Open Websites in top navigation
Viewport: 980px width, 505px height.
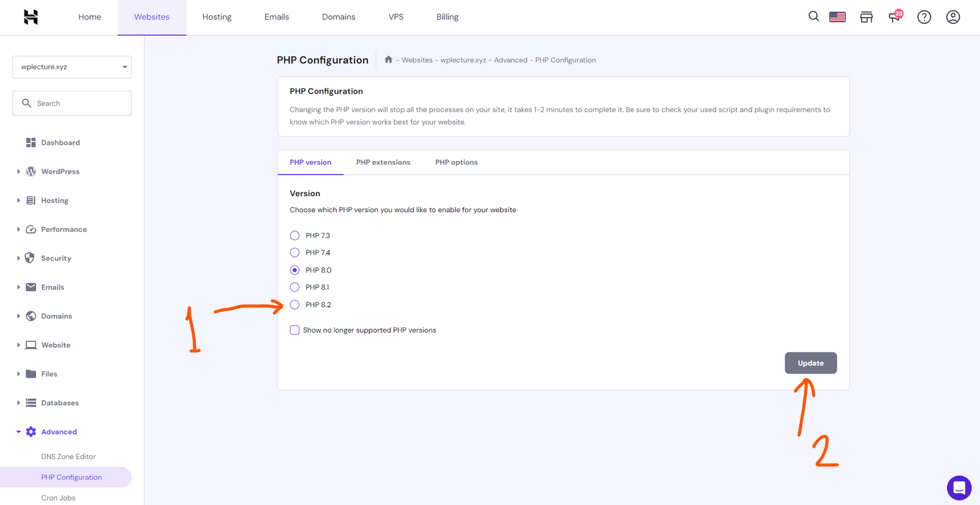click(x=152, y=17)
